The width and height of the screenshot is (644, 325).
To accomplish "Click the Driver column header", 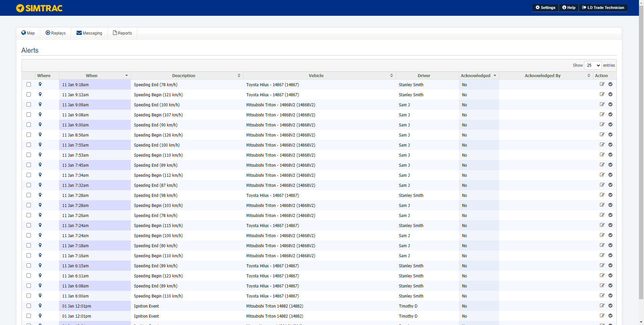I will [427, 75].
